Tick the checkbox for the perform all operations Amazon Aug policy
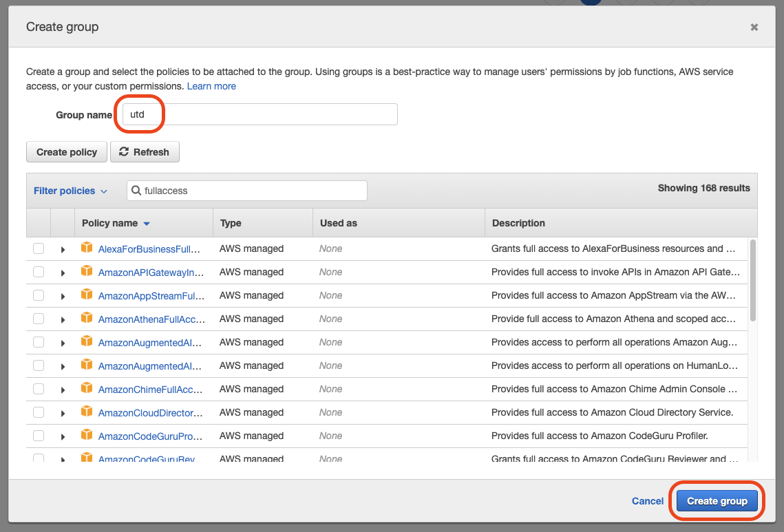This screenshot has height=532, width=784. (39, 343)
